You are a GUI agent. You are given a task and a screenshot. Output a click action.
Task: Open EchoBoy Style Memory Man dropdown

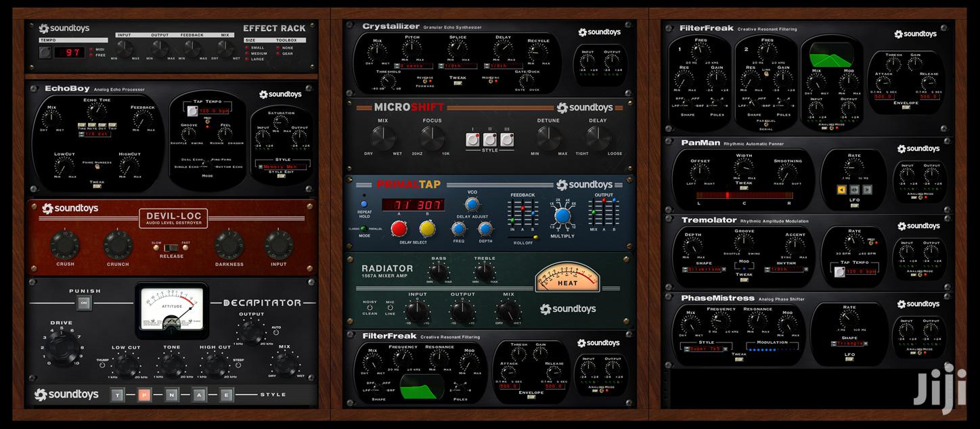pyautogui.click(x=284, y=166)
